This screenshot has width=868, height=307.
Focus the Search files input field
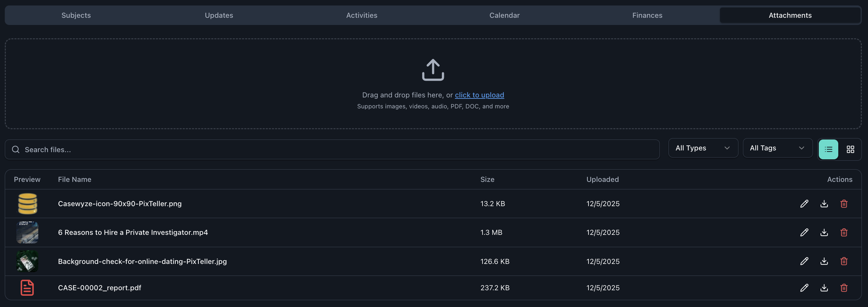tap(331, 149)
